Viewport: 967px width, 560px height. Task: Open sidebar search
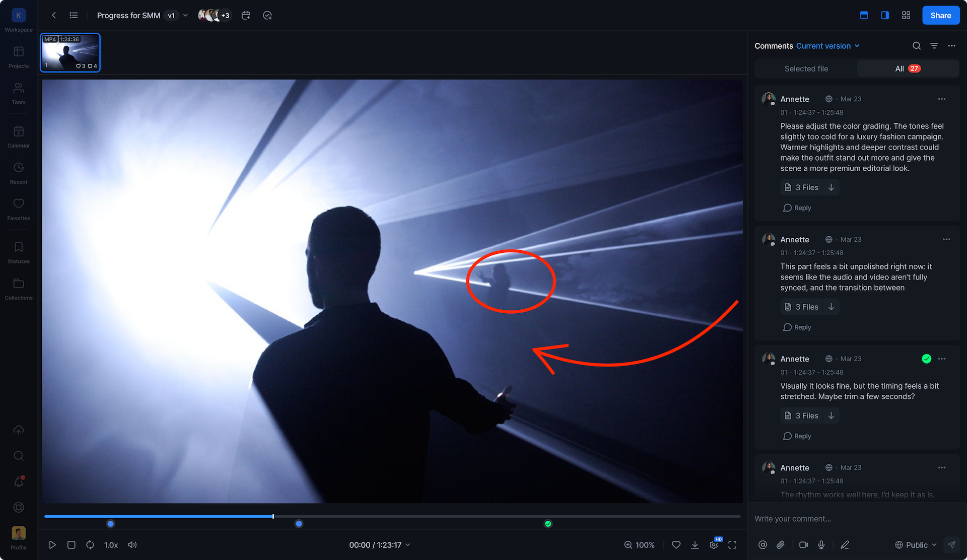click(19, 456)
